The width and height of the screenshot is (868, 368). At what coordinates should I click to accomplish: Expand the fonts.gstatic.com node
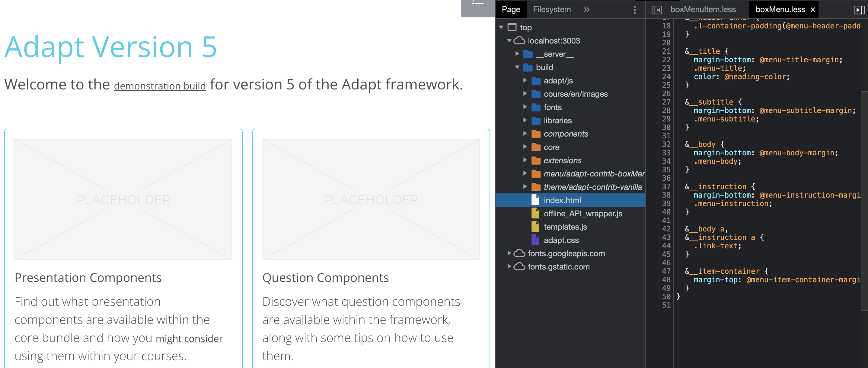coord(509,266)
